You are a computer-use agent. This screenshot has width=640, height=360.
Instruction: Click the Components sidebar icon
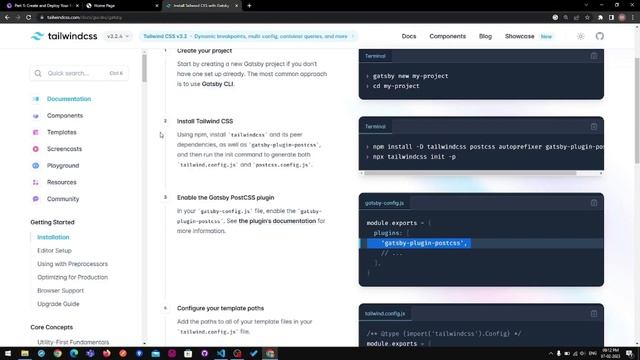(36, 116)
